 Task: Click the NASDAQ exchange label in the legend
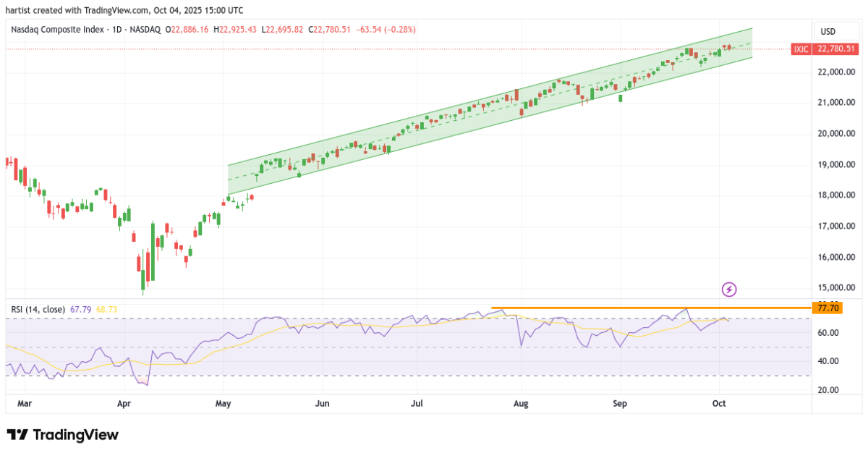point(144,30)
